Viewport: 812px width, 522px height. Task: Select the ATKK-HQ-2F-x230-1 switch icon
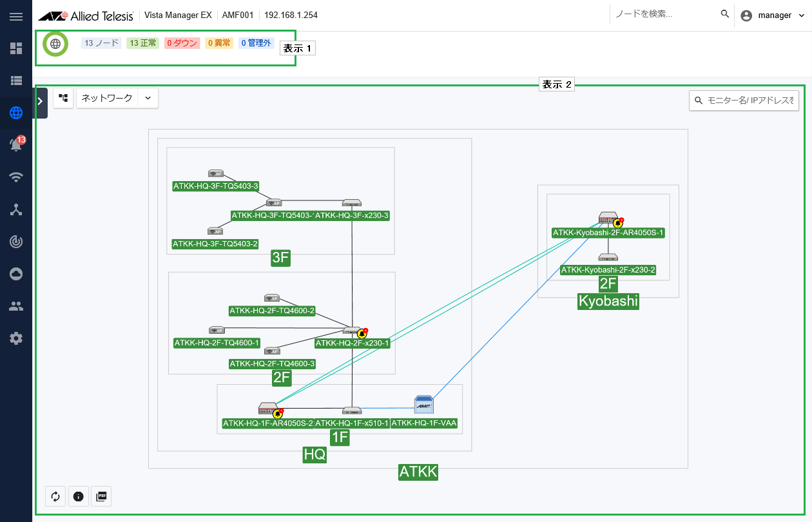click(352, 331)
